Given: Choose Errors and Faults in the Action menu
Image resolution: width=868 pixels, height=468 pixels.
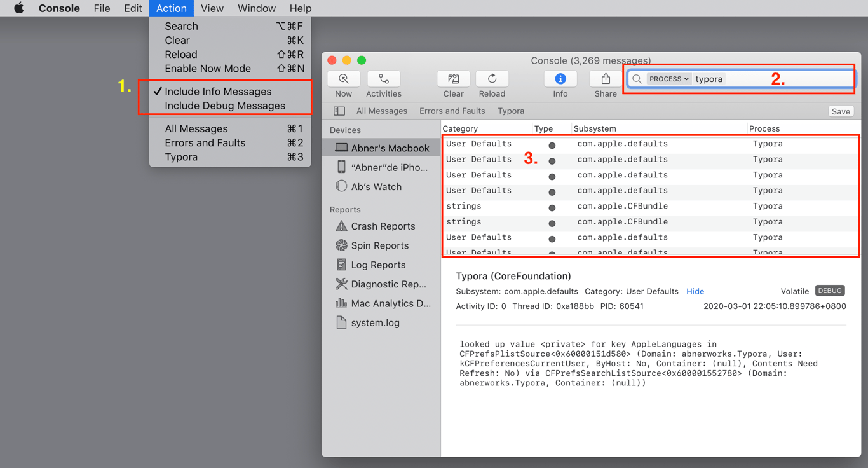Looking at the screenshot, I should tap(230, 142).
